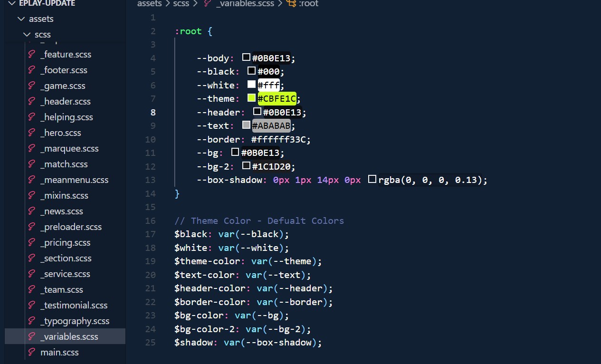The image size is (601, 364).
Task: Click the Sass icon beside _header.scss
Action: click(32, 101)
